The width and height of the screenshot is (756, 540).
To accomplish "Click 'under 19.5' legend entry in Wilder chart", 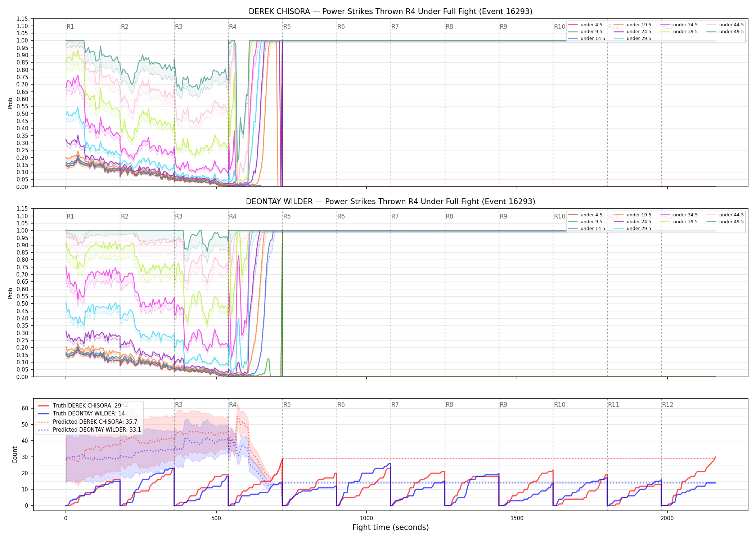I will point(633,215).
